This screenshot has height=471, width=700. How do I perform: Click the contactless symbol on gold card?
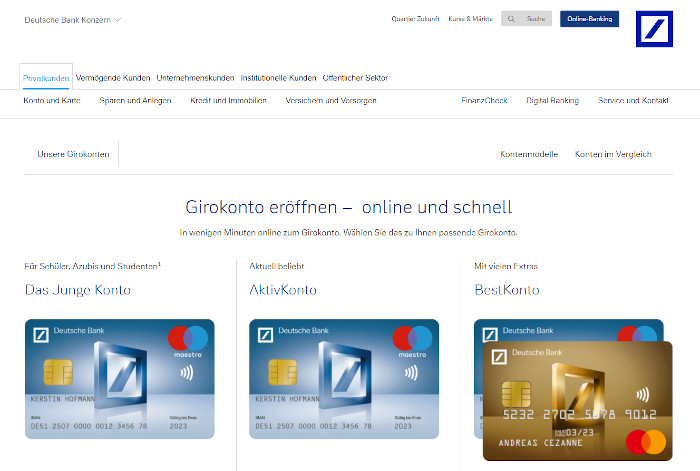pyautogui.click(x=642, y=394)
